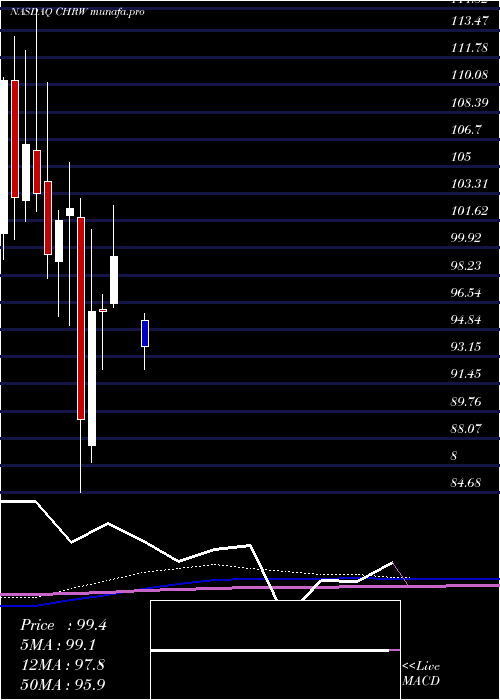
Task: Click the 99.92 price axis label
Action: (466, 238)
